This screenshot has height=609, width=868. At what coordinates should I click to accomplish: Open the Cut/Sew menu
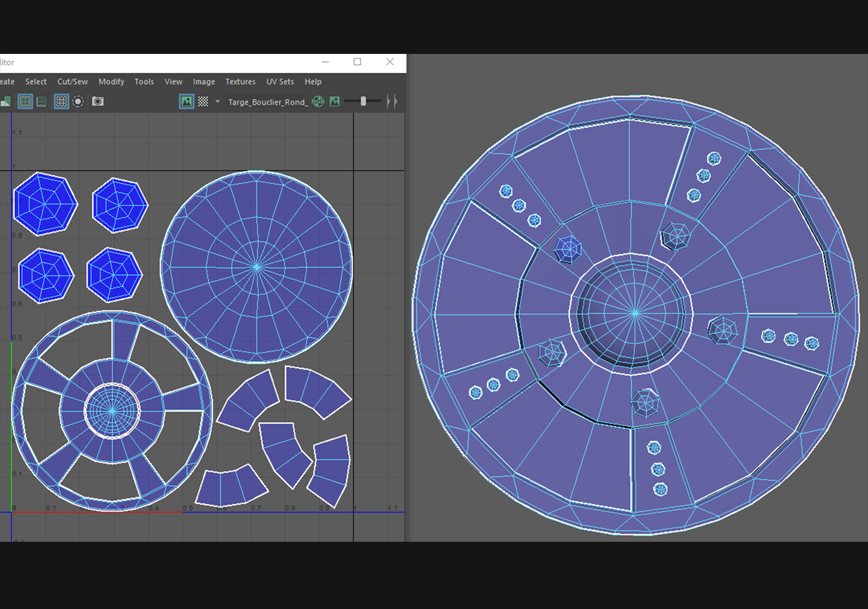click(72, 82)
